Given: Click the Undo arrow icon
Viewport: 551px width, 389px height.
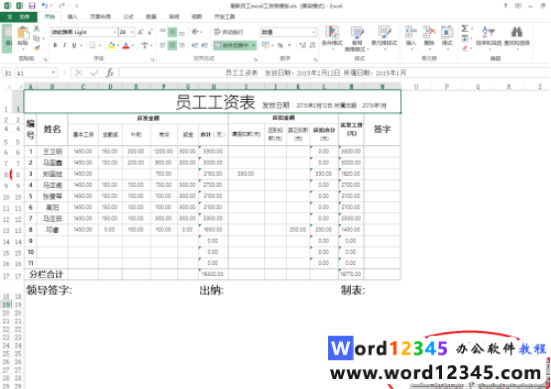Looking at the screenshot, I should pos(44,6).
